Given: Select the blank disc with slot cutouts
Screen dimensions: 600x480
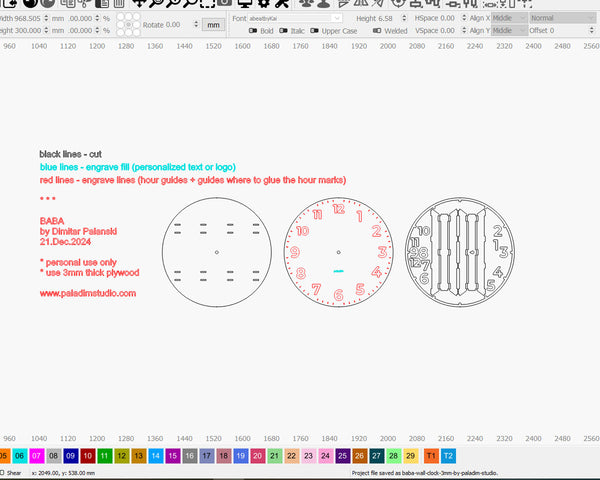Looking at the screenshot, I should [x=217, y=252].
